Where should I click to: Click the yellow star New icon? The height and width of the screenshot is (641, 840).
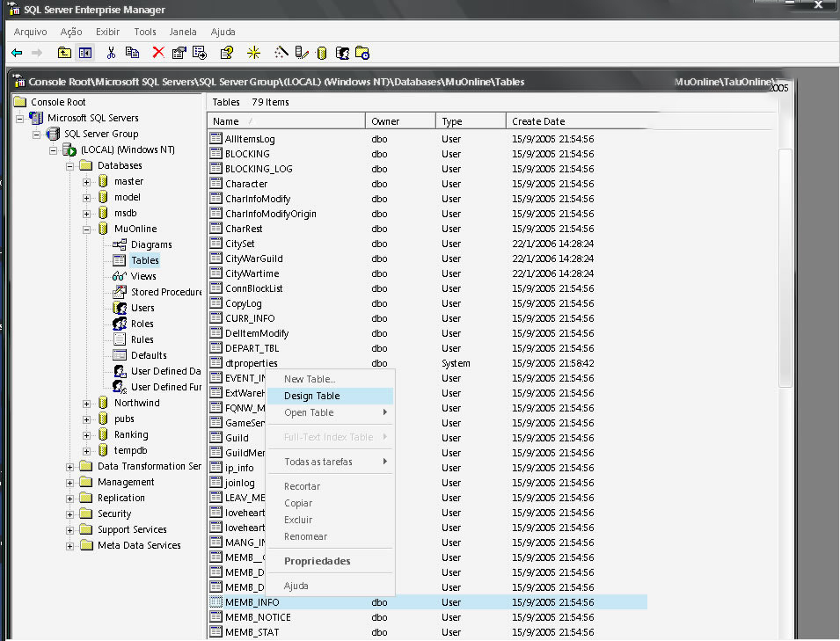253,53
